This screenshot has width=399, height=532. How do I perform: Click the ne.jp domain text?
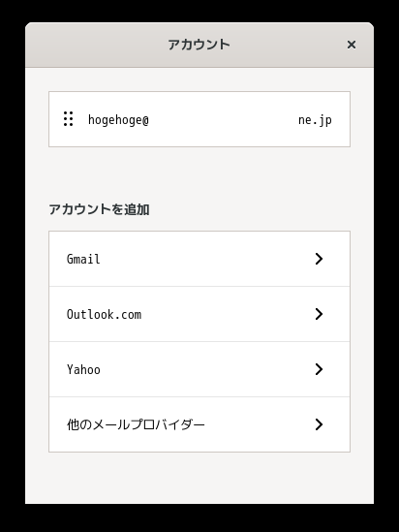[x=315, y=120]
